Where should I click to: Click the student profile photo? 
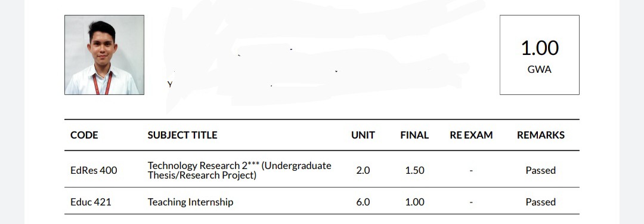[x=104, y=55]
